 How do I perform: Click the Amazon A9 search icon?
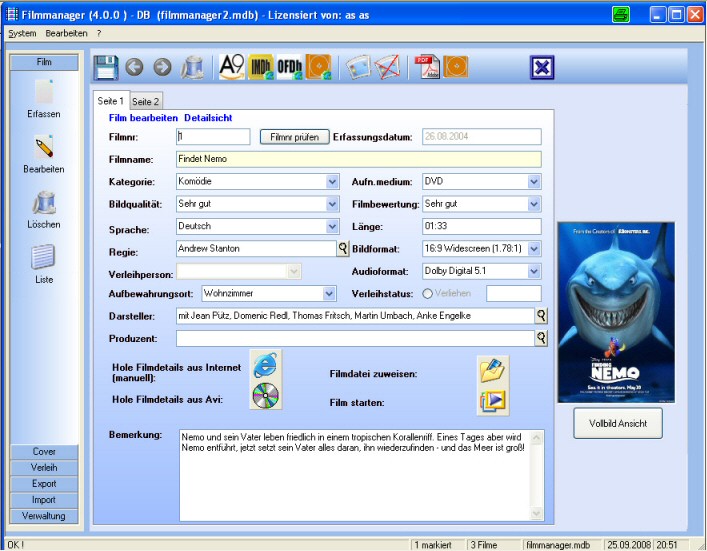[232, 68]
